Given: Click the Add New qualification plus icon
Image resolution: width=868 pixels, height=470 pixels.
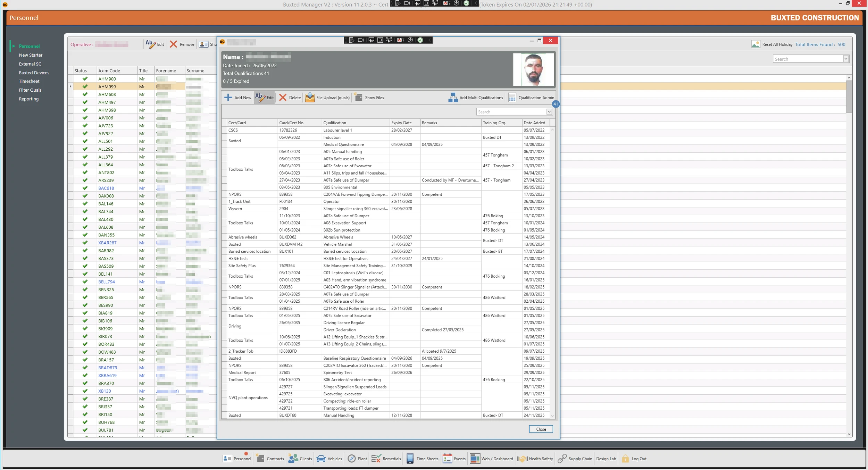Looking at the screenshot, I should click(x=228, y=98).
